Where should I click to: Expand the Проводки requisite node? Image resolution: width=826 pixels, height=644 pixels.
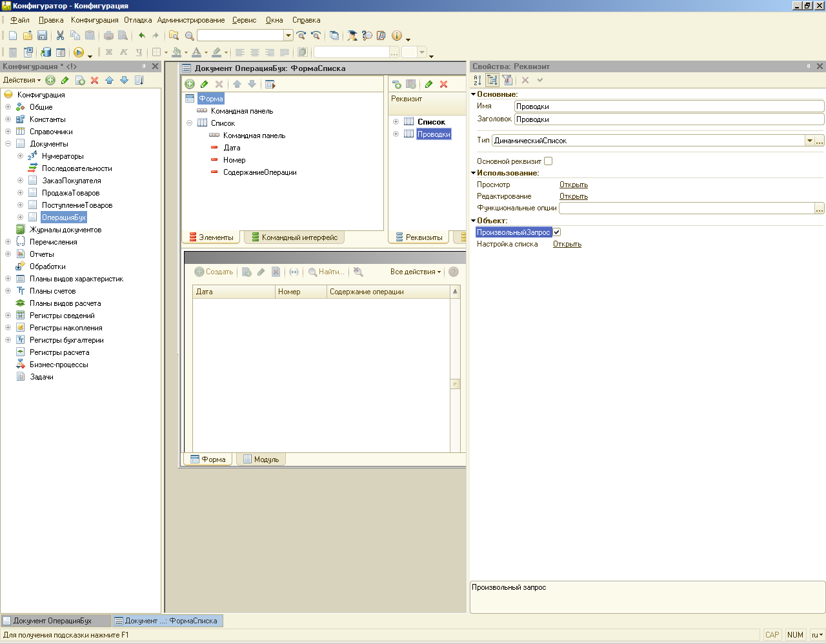click(396, 134)
